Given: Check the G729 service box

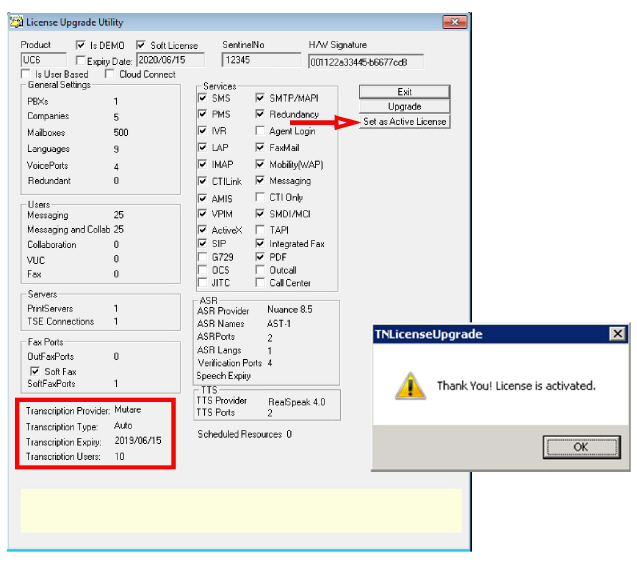Looking at the screenshot, I should 203,257.
